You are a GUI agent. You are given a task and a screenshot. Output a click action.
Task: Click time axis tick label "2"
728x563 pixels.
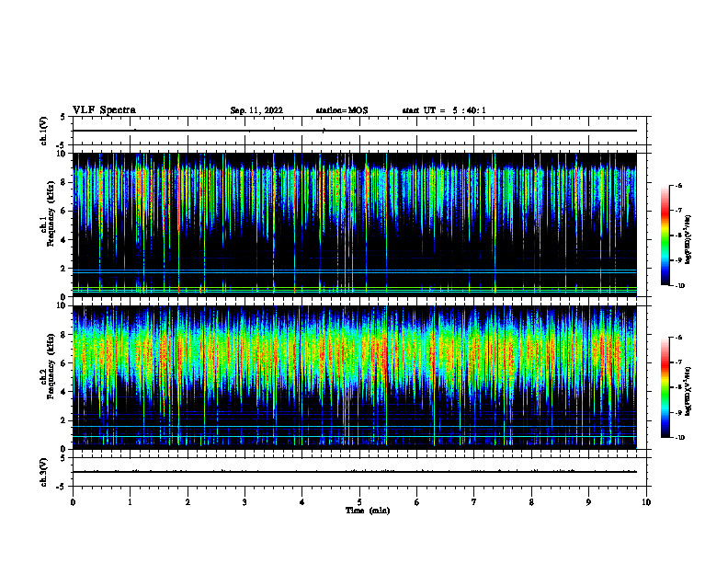(x=188, y=502)
